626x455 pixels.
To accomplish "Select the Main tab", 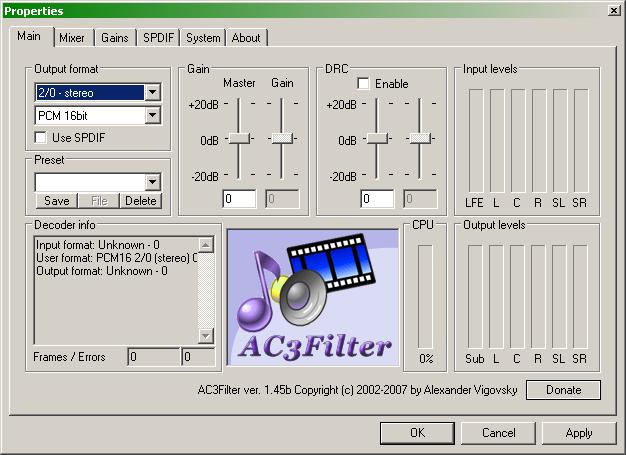I will tap(29, 36).
